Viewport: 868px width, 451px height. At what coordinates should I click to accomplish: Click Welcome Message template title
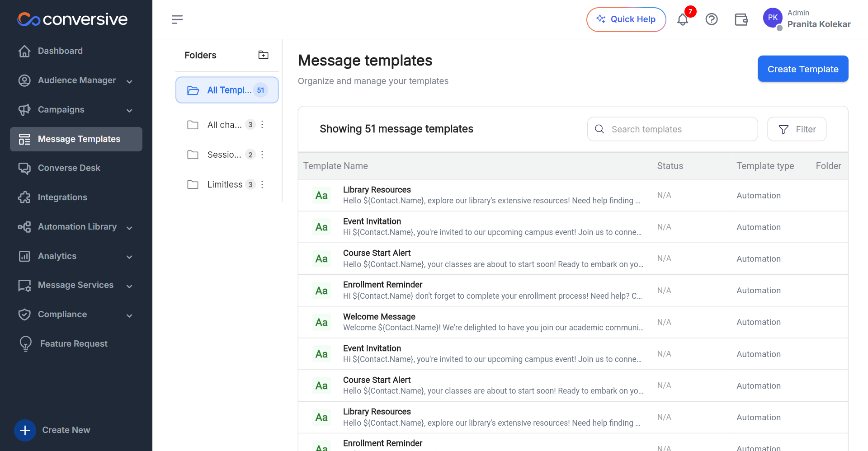pos(379,317)
